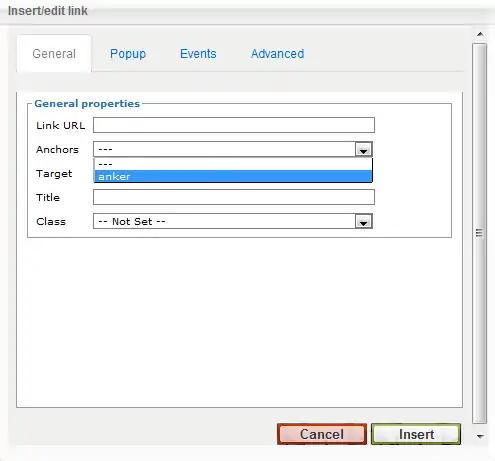Click the scrollbar down arrow
This screenshot has height=461, width=495.
point(480,436)
